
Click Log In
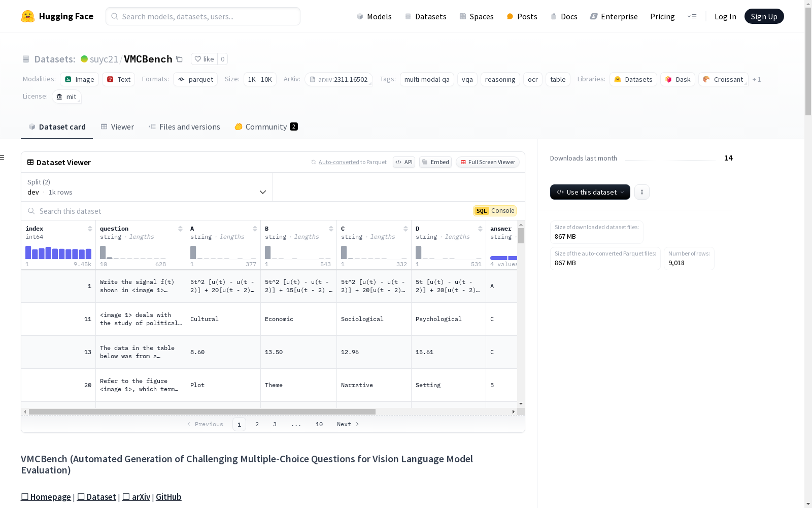tap(725, 16)
